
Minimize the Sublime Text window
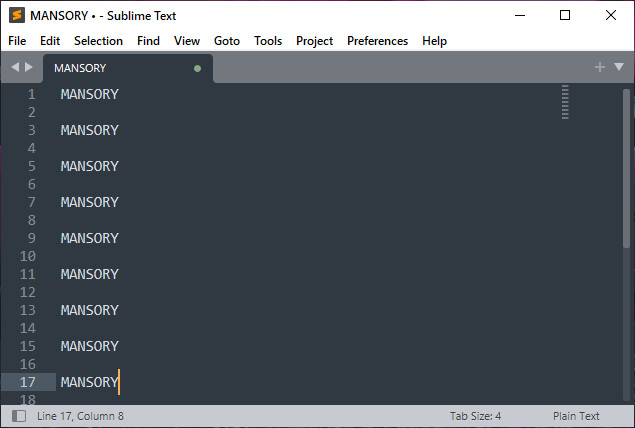coord(520,15)
